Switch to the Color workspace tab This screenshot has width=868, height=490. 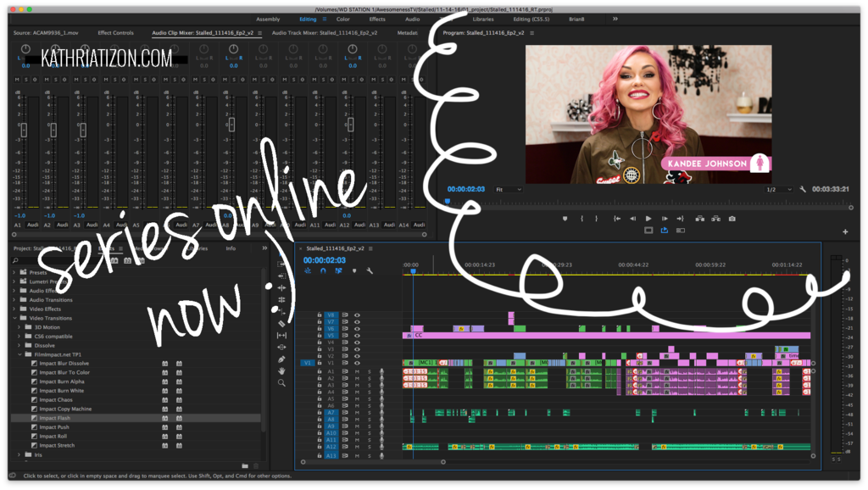point(342,19)
